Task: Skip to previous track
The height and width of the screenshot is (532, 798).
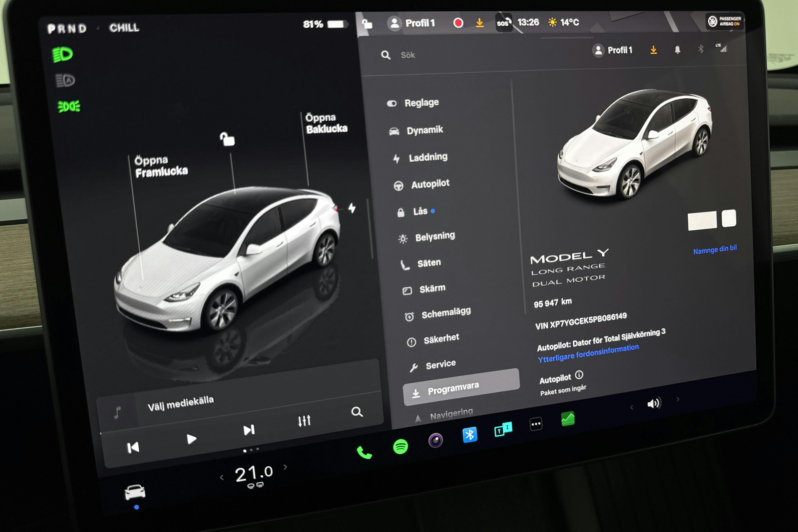Action: [x=133, y=447]
